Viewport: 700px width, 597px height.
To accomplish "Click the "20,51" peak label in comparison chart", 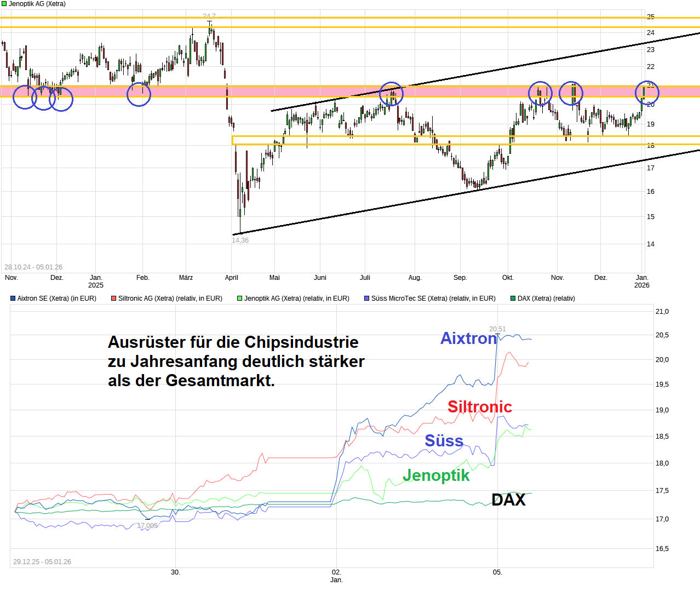I will point(497,329).
